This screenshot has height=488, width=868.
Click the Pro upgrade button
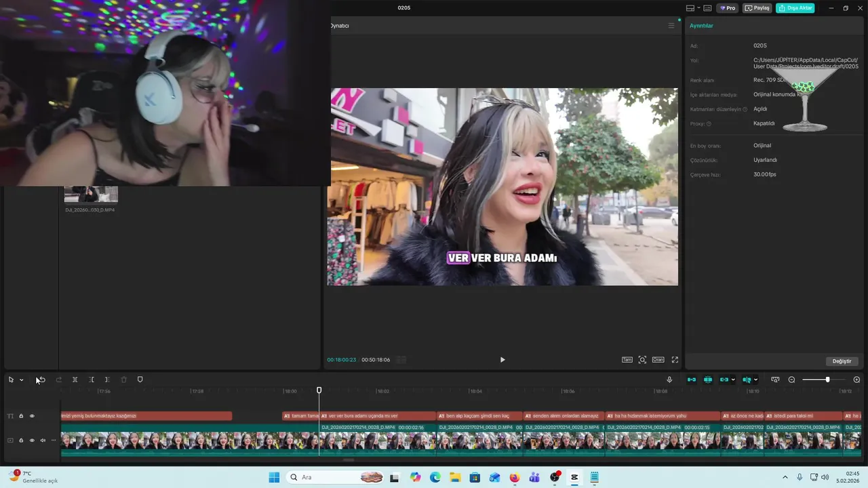pos(728,8)
